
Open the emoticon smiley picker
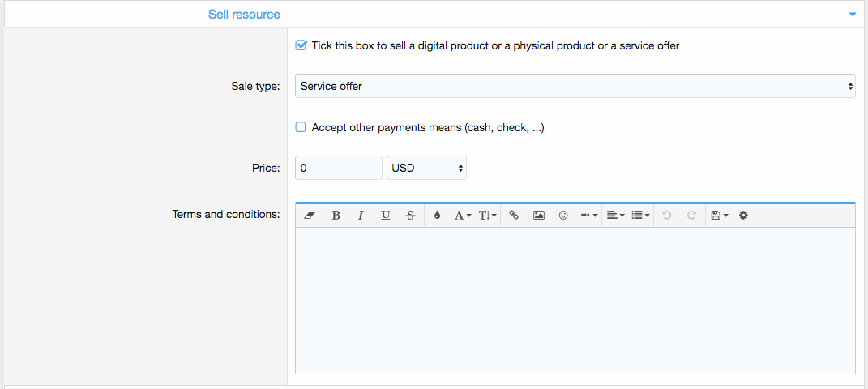point(563,216)
